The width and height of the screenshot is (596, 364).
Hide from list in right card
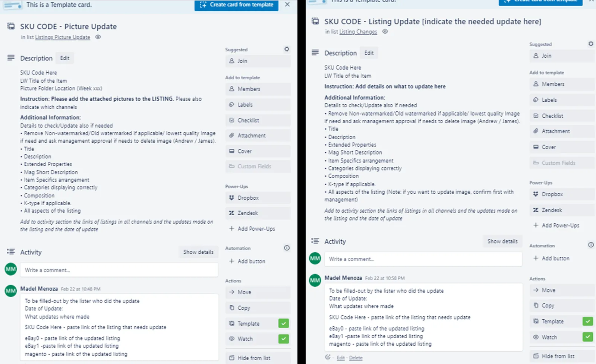(x=562, y=356)
